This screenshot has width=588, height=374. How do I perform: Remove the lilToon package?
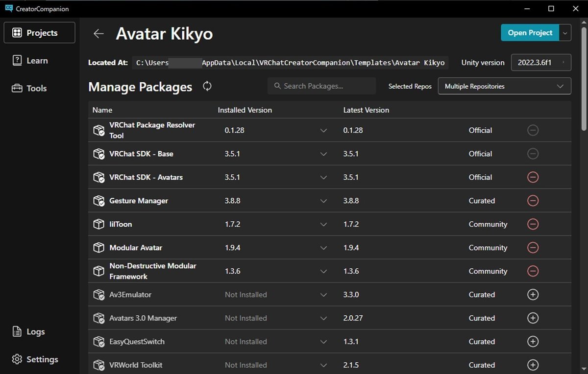coord(533,224)
